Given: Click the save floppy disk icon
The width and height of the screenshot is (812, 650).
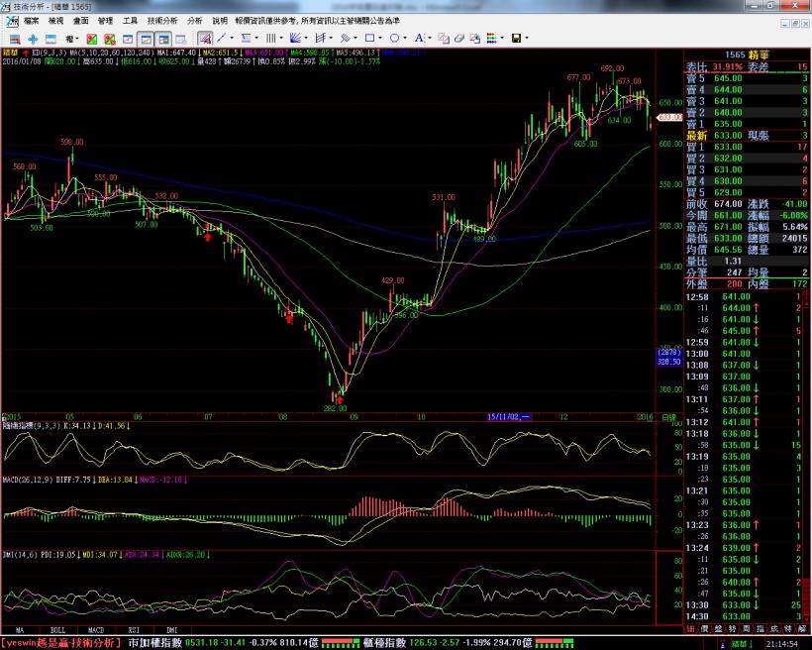Looking at the screenshot, I should (515, 39).
